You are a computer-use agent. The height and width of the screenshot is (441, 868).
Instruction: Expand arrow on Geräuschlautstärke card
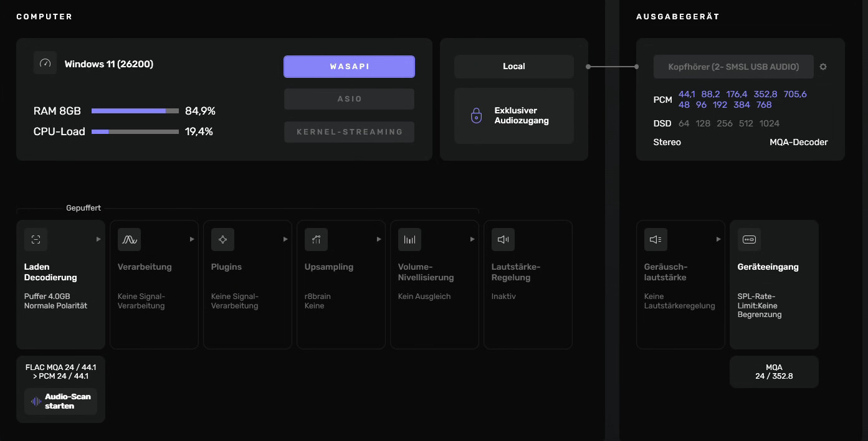coord(718,239)
